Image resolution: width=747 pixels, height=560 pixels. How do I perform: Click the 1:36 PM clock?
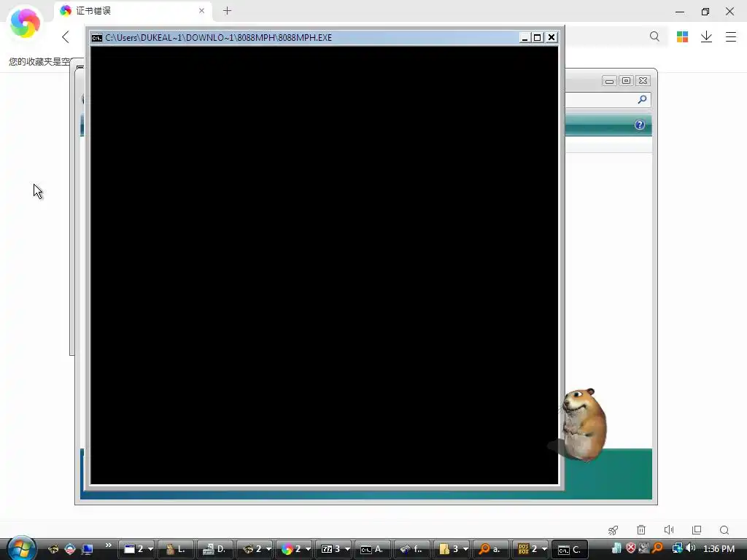[719, 549]
